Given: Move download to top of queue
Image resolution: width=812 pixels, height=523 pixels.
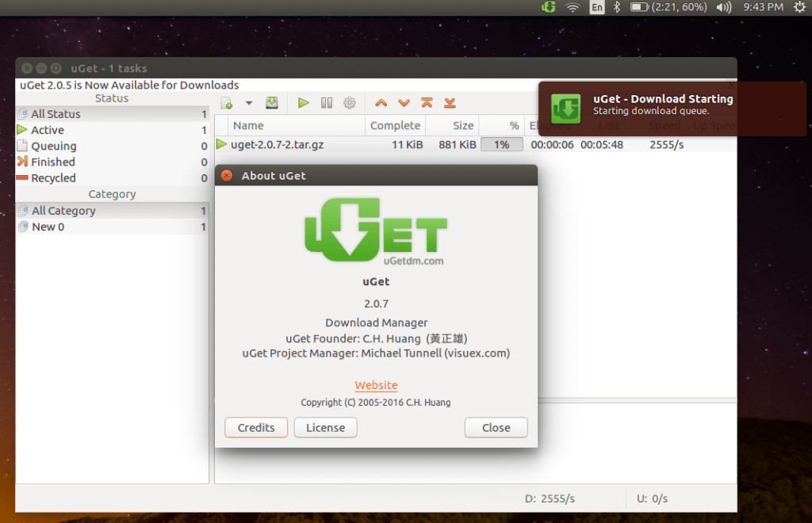Looking at the screenshot, I should pyautogui.click(x=427, y=103).
